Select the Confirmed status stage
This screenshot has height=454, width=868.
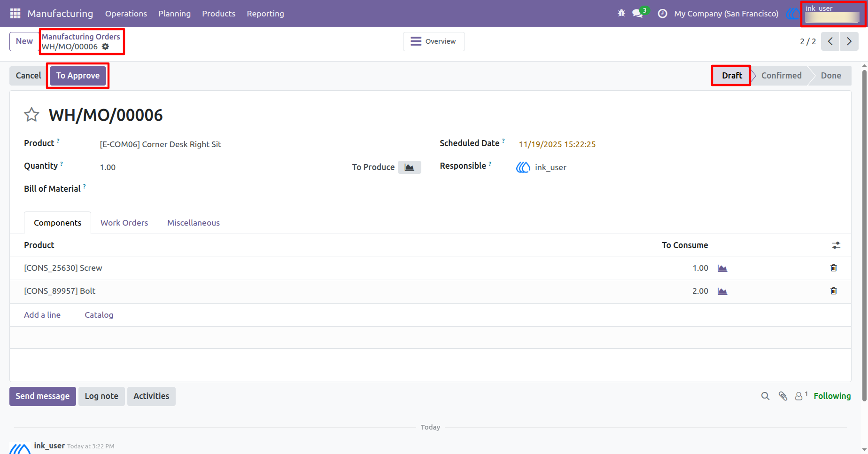(x=781, y=76)
